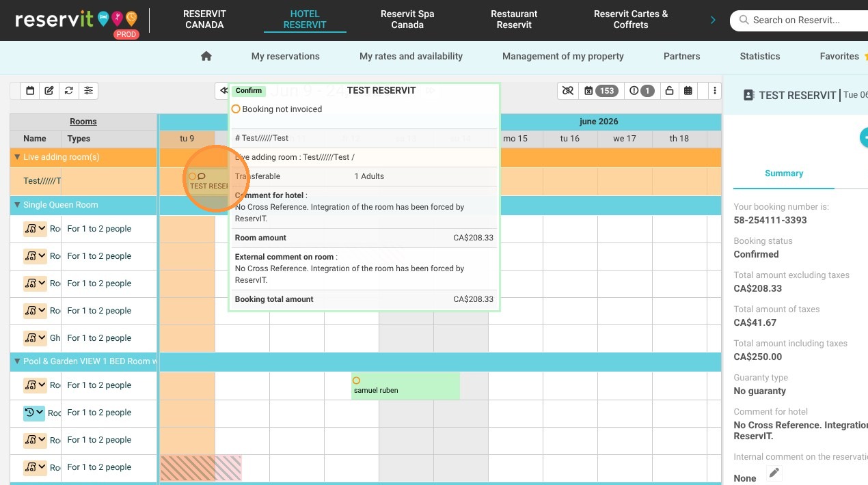Click the orange circle on samuel ruben booking
This screenshot has height=485, width=868.
pos(356,380)
